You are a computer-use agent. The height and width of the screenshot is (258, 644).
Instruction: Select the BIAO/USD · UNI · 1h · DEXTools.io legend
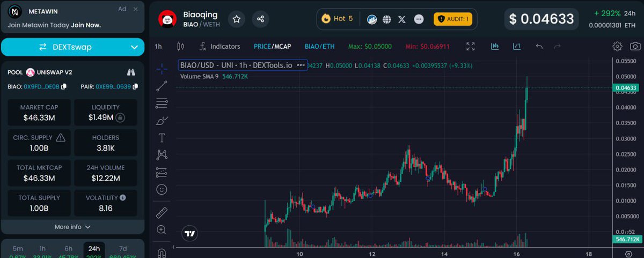[236, 65]
